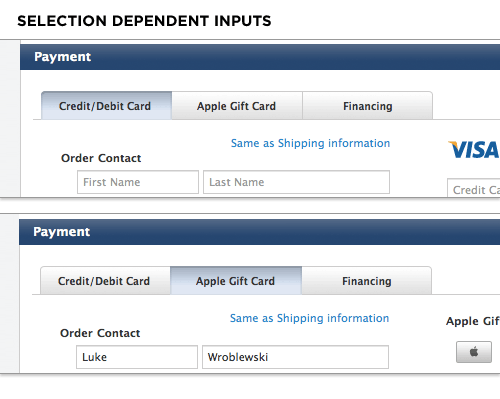Click the top Payment section header
500x399 pixels.
pos(260,57)
